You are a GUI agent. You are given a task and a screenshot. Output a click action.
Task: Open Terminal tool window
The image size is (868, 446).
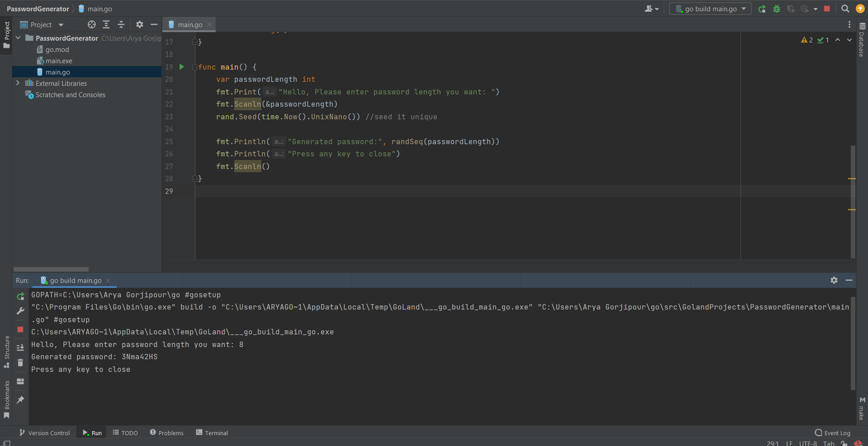[x=212, y=433]
